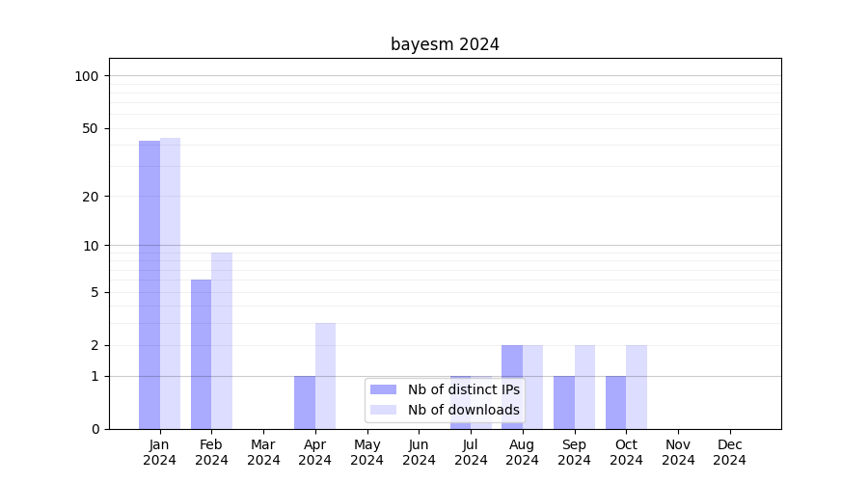Click the "Mar 2024" x-axis label
Image resolution: width=868 pixels, height=482 pixels.
tap(263, 452)
